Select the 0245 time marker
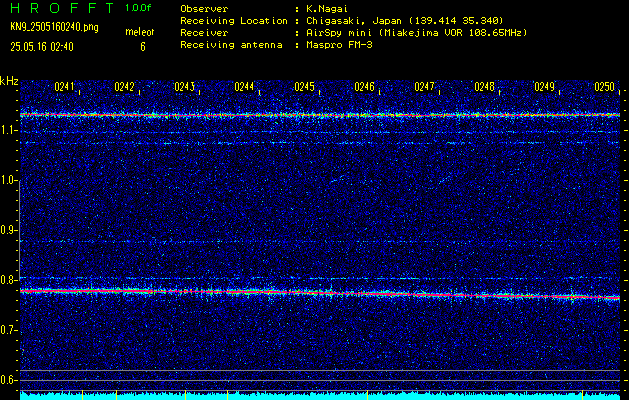629x400 pixels. [x=304, y=87]
